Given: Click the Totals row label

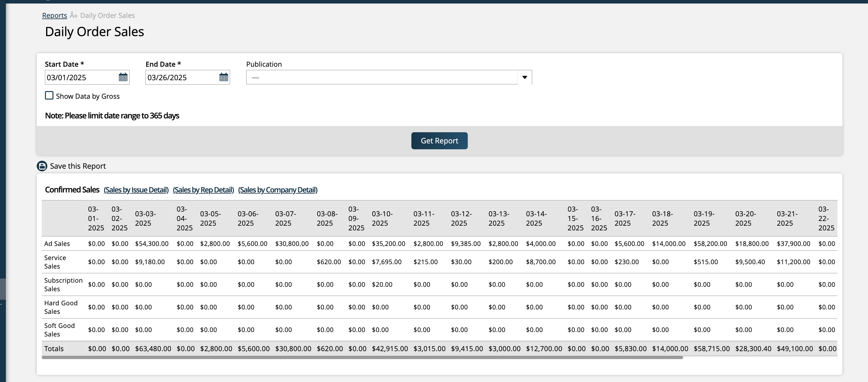Looking at the screenshot, I should (x=54, y=349).
